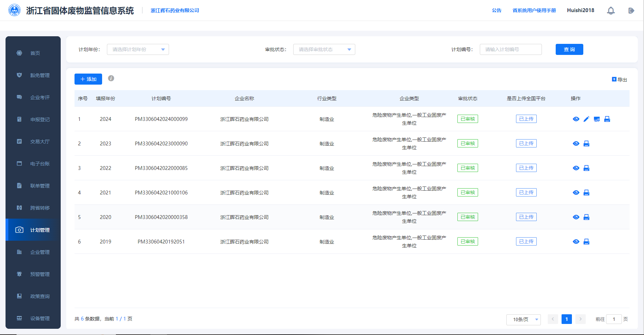644x335 pixels.
Task: Click plan number PM33060420192051
Action: click(161, 242)
